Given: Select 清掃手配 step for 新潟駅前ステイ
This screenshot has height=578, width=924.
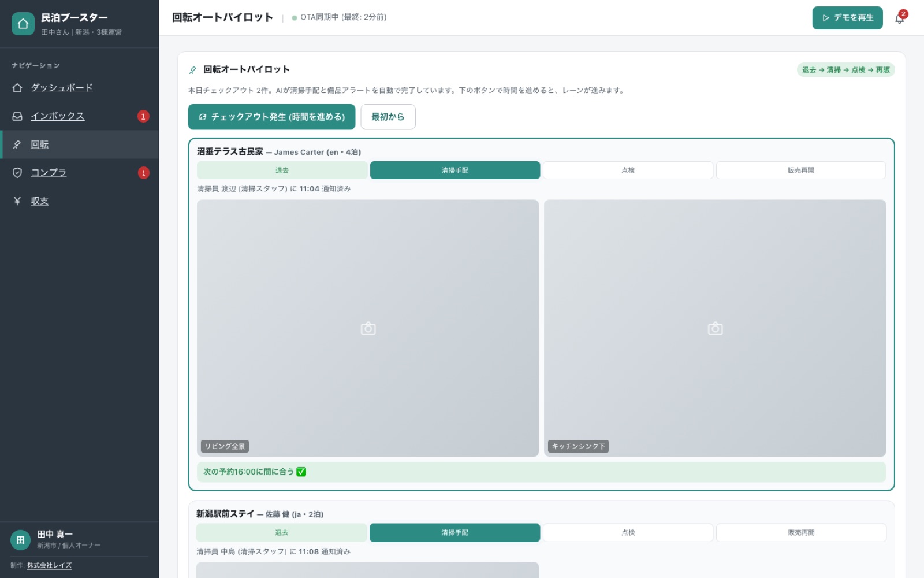Looking at the screenshot, I should 455,533.
